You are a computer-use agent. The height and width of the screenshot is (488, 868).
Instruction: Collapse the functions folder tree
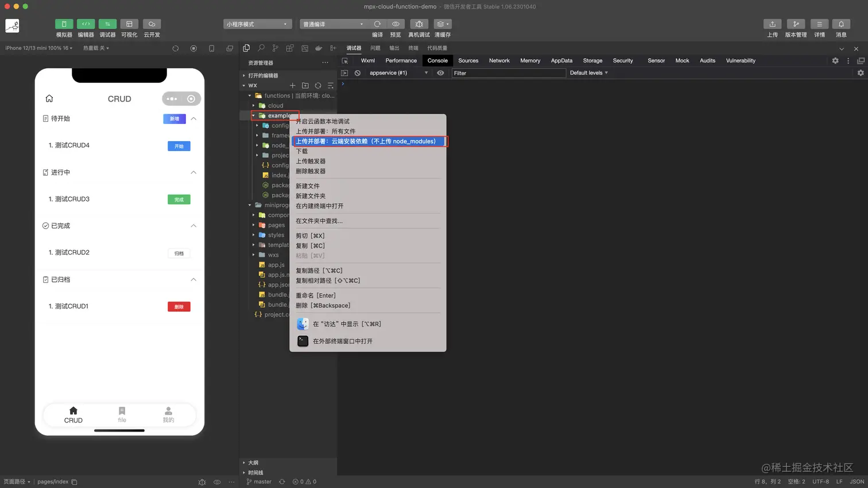[x=250, y=96]
